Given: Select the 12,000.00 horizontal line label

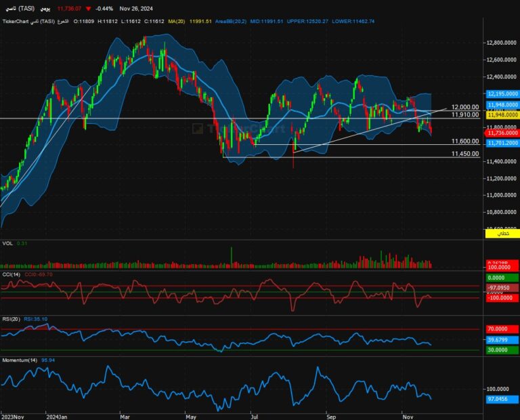Looking at the screenshot, I should tap(465, 107).
